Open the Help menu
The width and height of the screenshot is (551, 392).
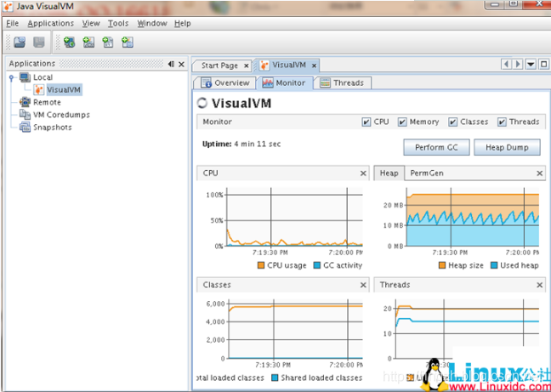183,24
